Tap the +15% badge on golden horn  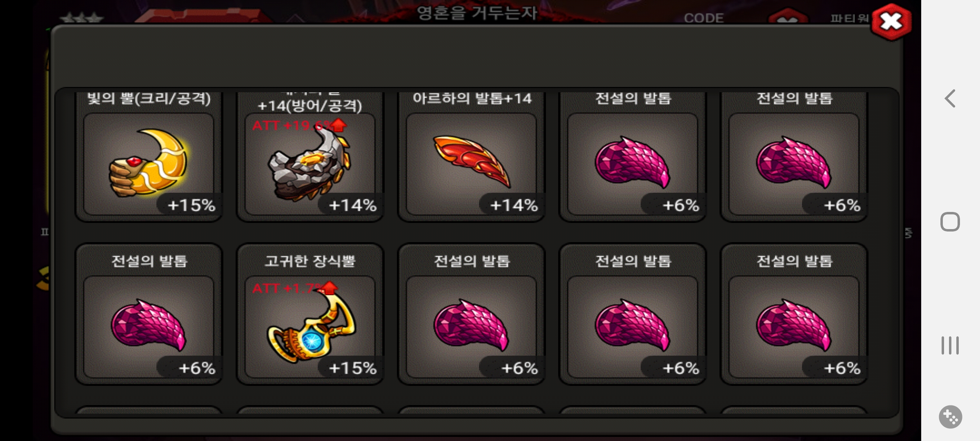click(x=191, y=205)
